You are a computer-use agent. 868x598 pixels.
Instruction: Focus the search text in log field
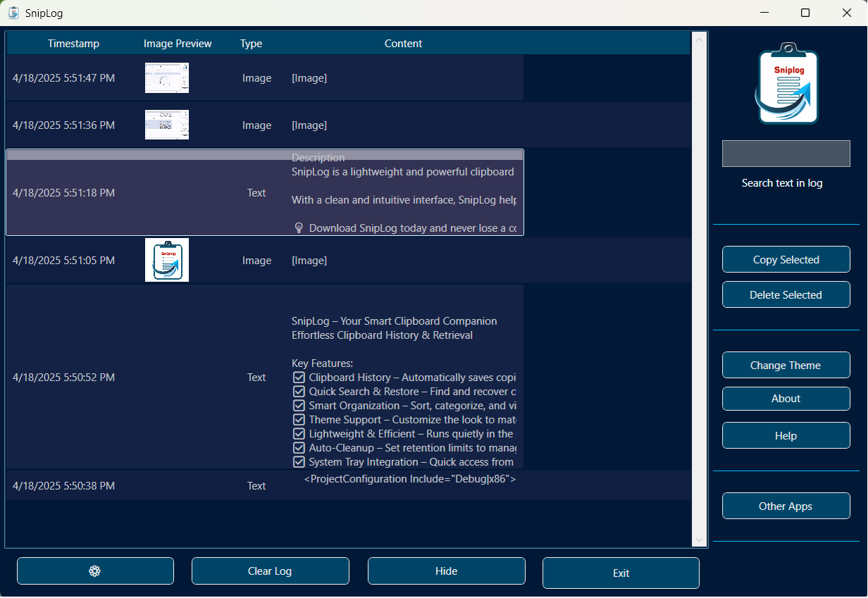786,154
